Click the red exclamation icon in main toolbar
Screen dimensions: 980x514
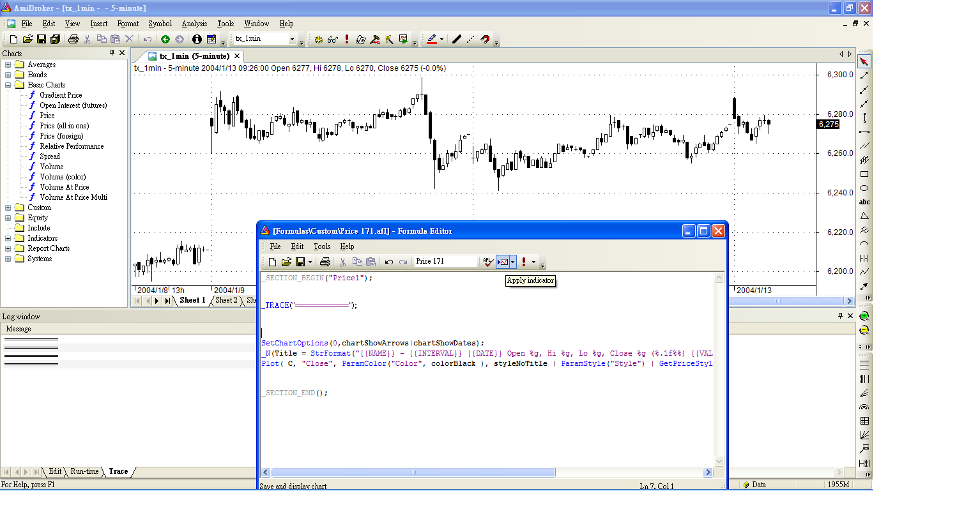pyautogui.click(x=347, y=39)
